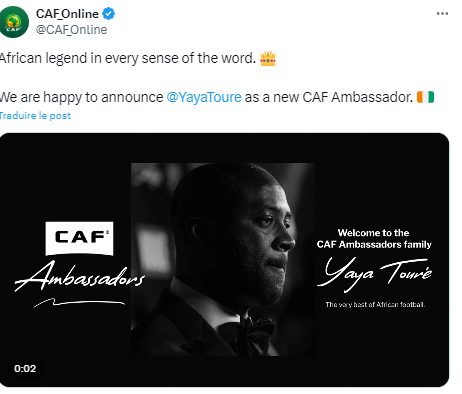The height and width of the screenshot is (394, 462).
Task: Click the 'Yaya Touré' signature in video
Action: [374, 273]
